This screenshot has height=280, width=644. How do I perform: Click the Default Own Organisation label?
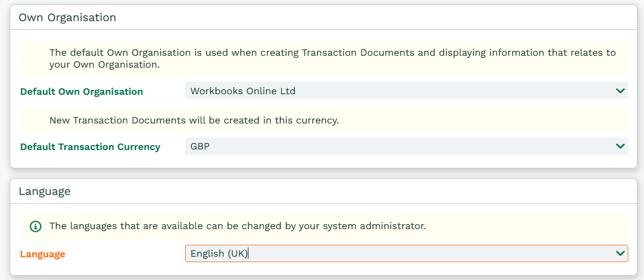coord(81,92)
